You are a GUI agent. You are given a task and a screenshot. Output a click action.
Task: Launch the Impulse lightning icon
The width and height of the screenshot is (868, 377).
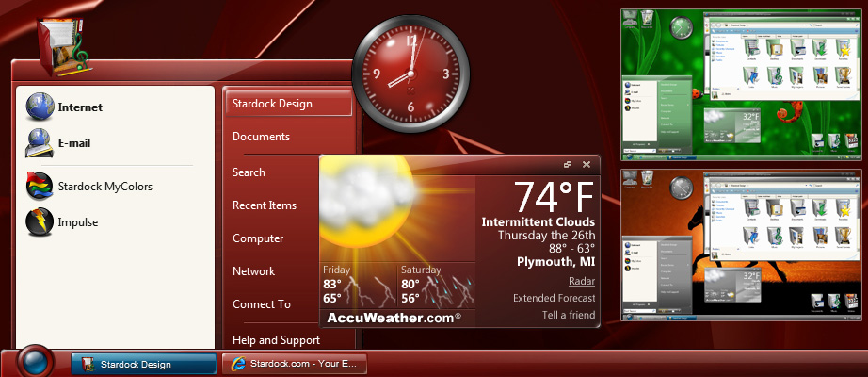pos(40,222)
